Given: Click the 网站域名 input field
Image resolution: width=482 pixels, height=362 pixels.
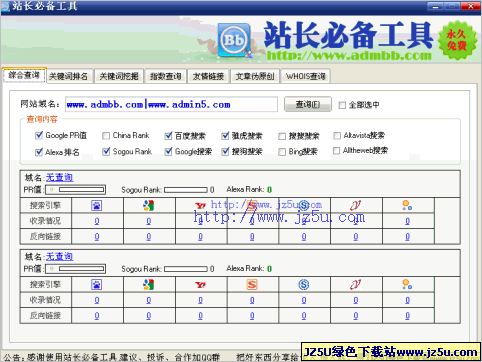Looking at the screenshot, I should pyautogui.click(x=171, y=104).
